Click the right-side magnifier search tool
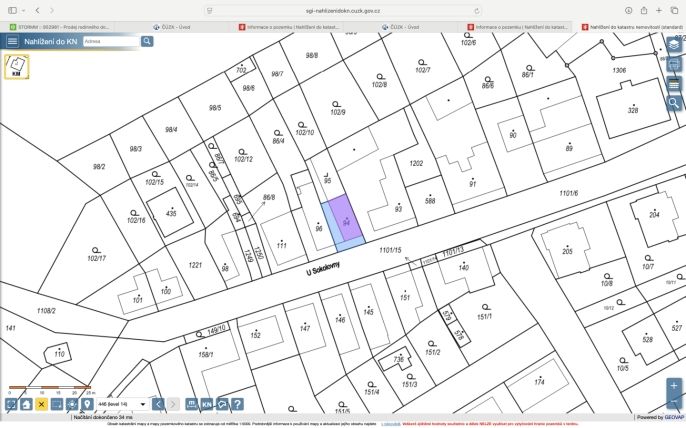 [x=674, y=103]
